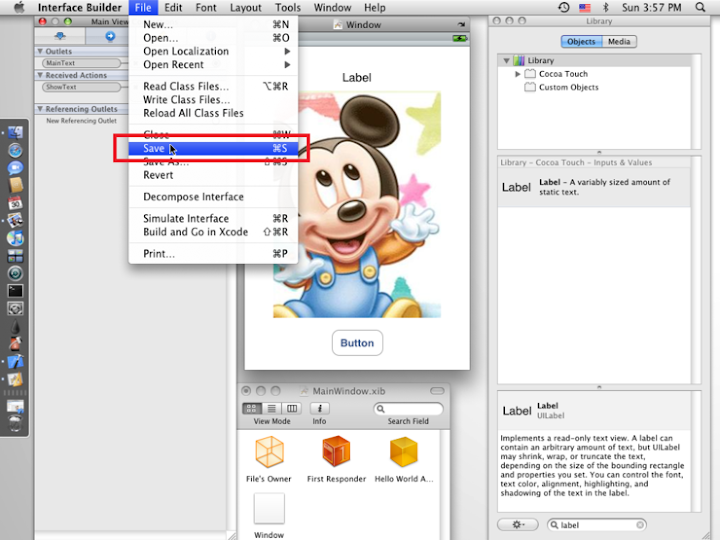
Task: Choose Write Class Files…
Action: point(213,100)
